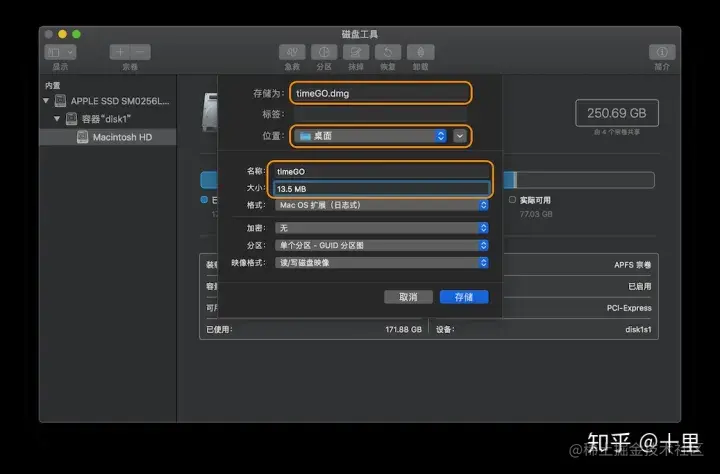The height and width of the screenshot is (474, 720).
Task: Click the desktop folder icon in 位置
Action: [305, 136]
